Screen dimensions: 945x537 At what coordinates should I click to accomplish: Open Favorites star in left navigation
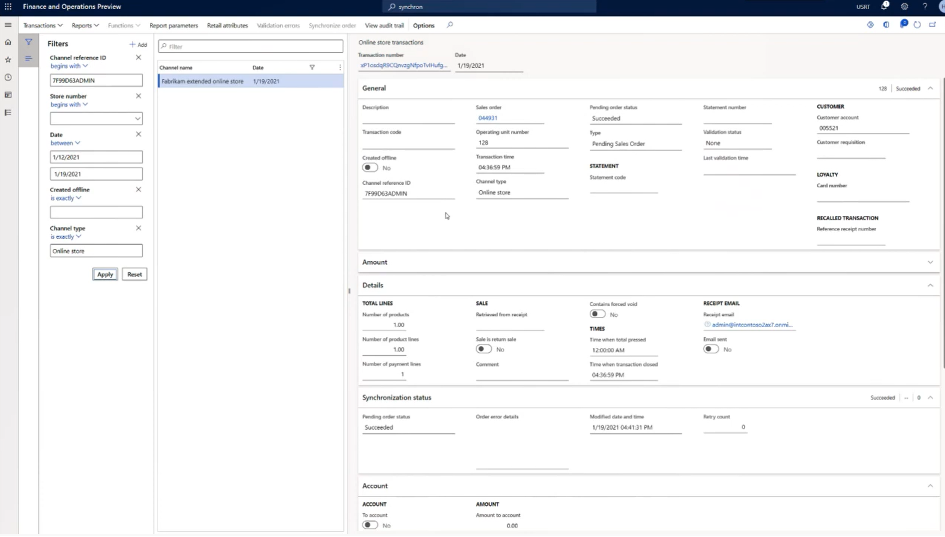click(8, 60)
